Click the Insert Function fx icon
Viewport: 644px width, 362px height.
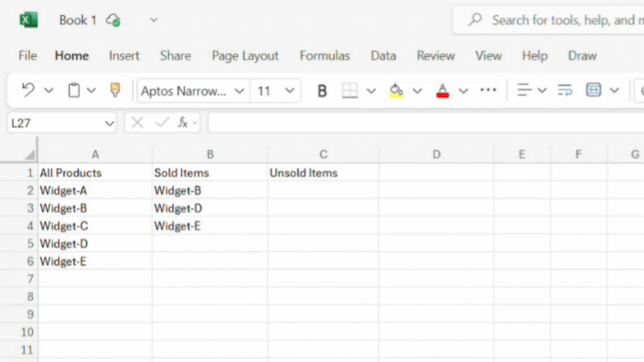[x=183, y=122]
